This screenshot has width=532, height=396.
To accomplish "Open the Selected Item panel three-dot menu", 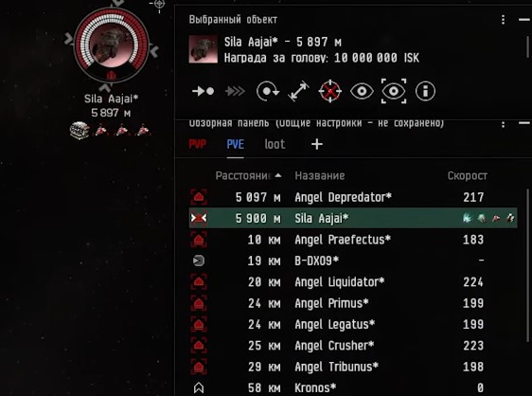I will click(504, 20).
